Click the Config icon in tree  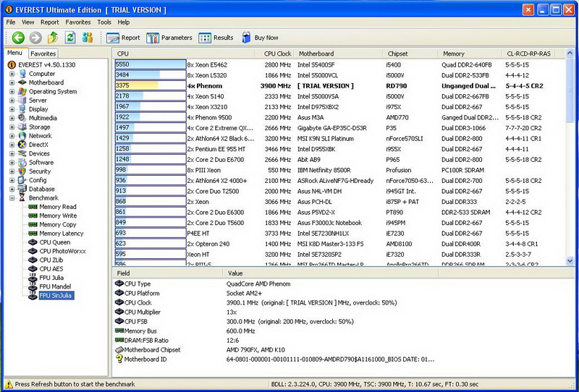click(x=22, y=180)
